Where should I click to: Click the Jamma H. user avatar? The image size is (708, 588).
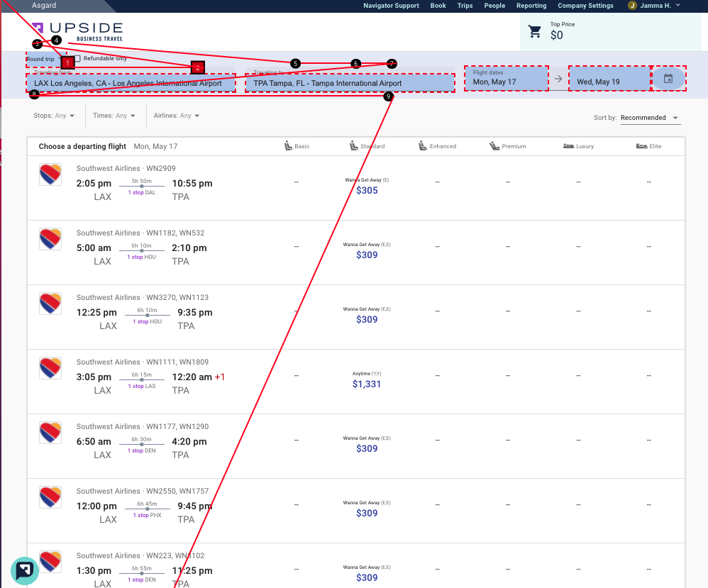[632, 6]
